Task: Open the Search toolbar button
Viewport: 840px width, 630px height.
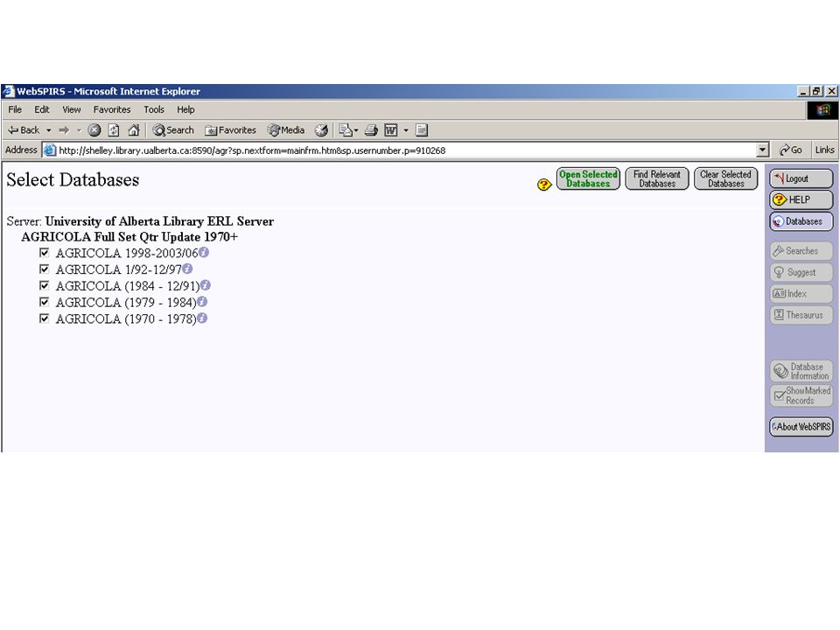Action: (x=172, y=130)
